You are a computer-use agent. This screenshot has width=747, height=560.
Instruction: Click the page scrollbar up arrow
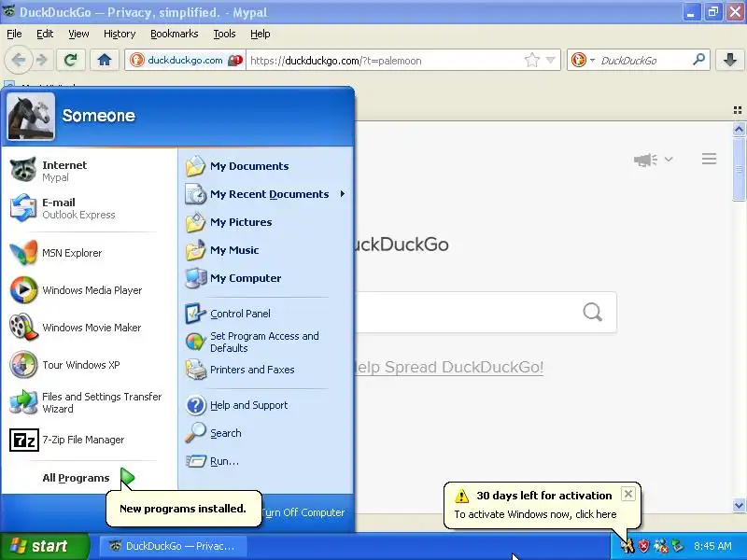(x=739, y=129)
